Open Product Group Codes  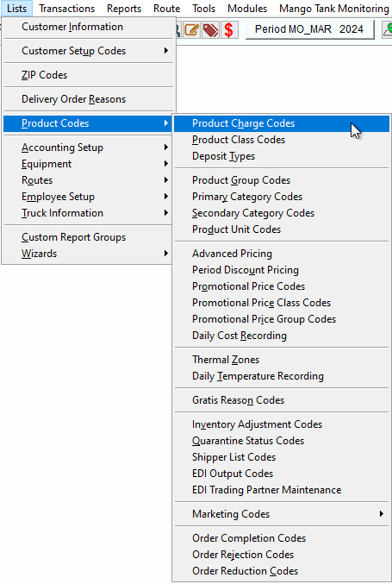click(282, 180)
